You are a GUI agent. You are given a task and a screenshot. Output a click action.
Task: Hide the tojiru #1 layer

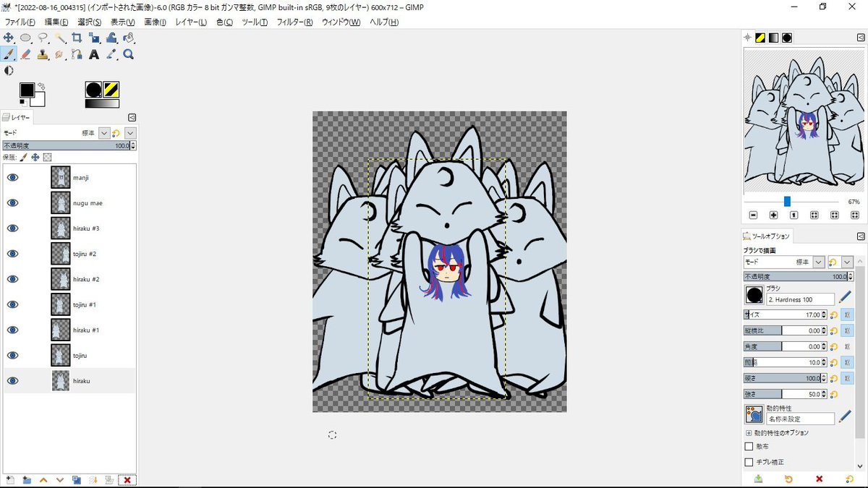[x=12, y=304]
